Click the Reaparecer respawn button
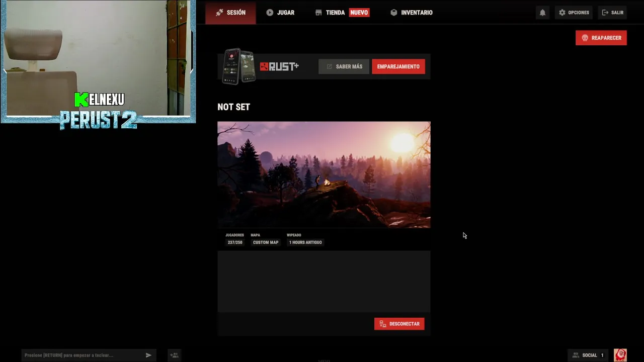 pos(601,38)
